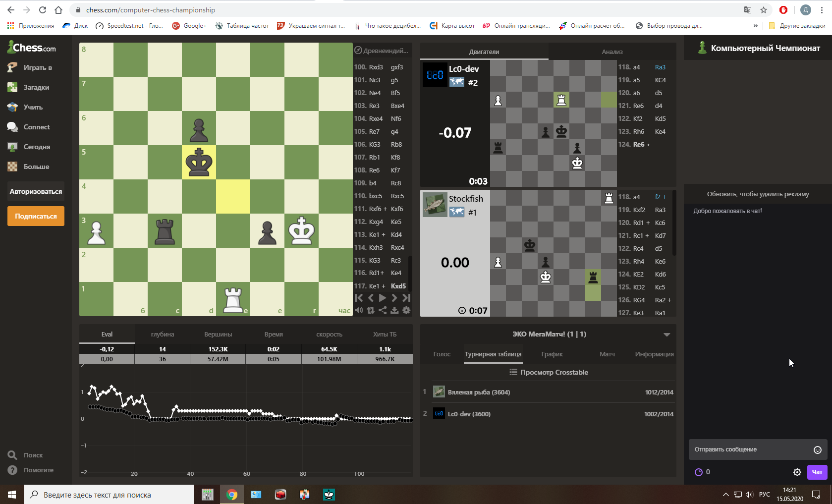Select the Вершины nodes tab

218,335
